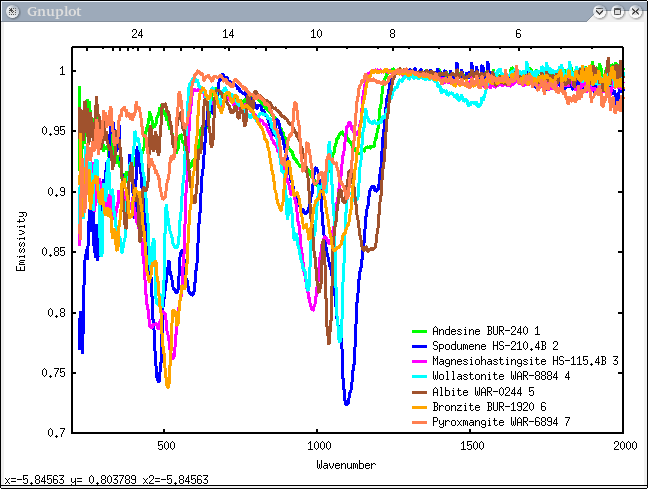Screen dimensions: 648x489
Task: Click the 1 emissivity tick label
Action: [62, 71]
